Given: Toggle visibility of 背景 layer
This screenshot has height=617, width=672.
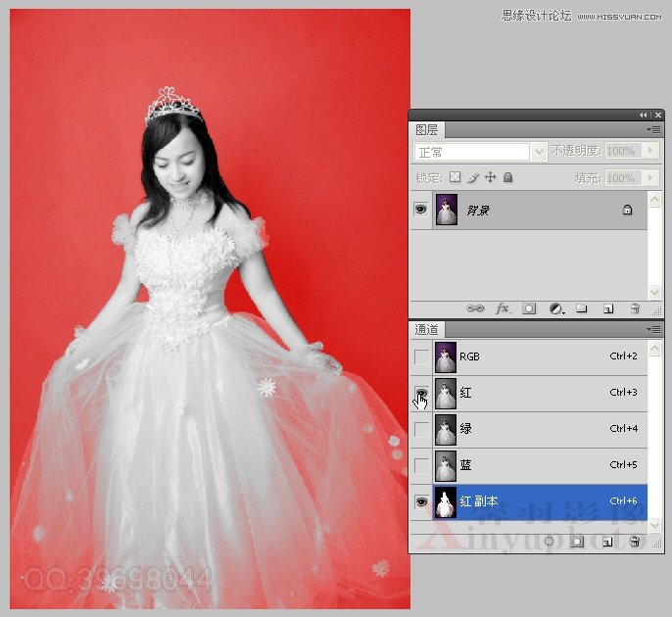Looking at the screenshot, I should click(421, 210).
